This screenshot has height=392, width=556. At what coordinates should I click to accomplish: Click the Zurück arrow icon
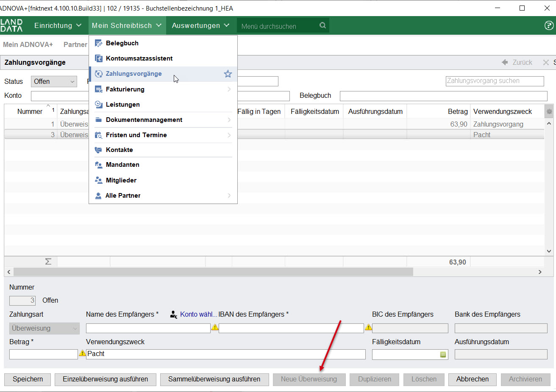[505, 62]
